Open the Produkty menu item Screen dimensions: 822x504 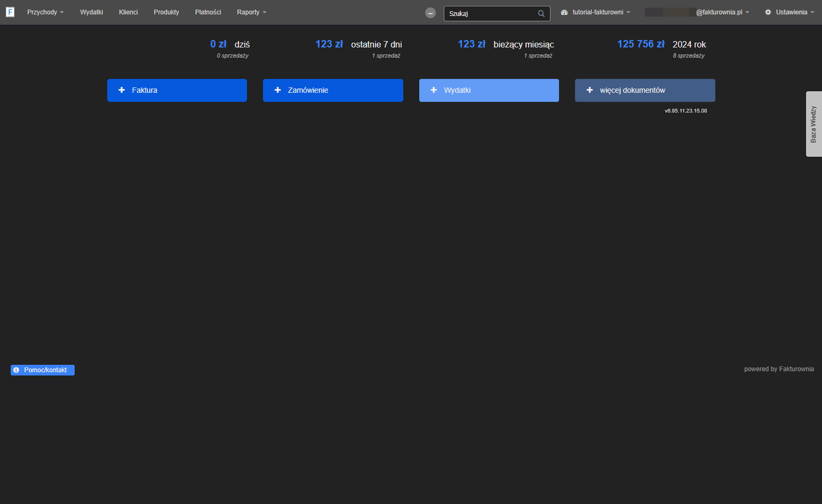pos(166,12)
